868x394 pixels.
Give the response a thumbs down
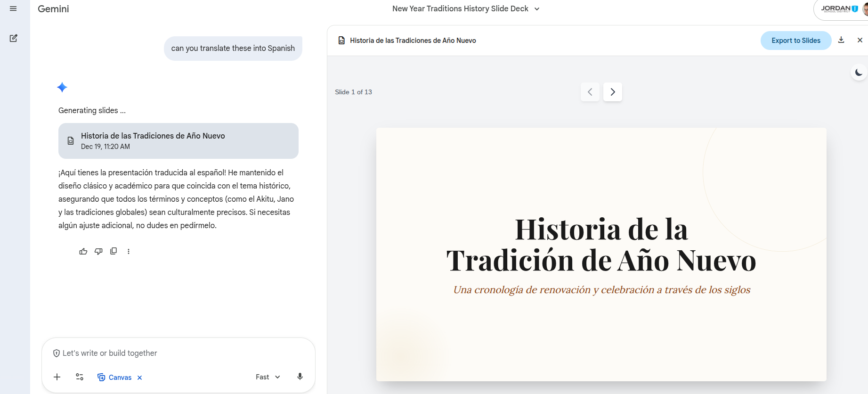98,251
